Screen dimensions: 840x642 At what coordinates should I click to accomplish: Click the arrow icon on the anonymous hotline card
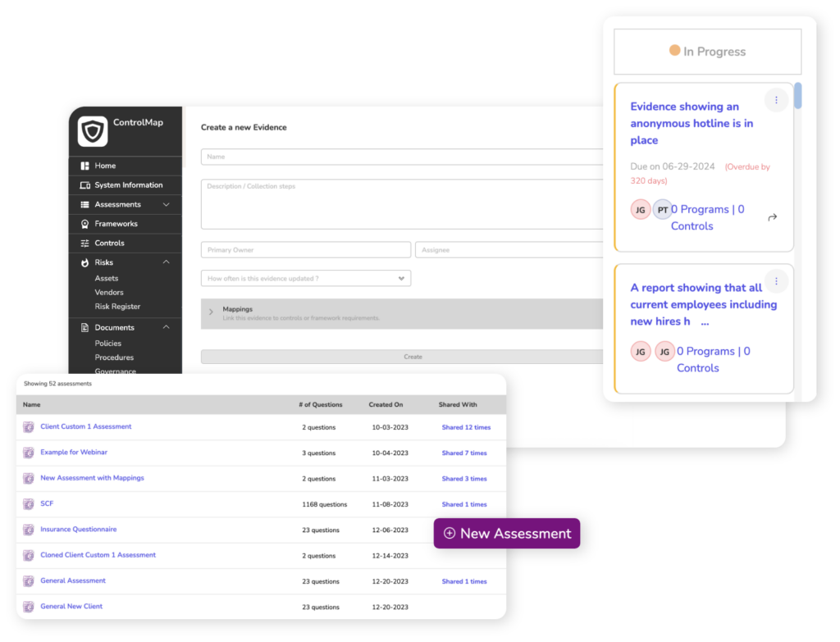coord(771,217)
